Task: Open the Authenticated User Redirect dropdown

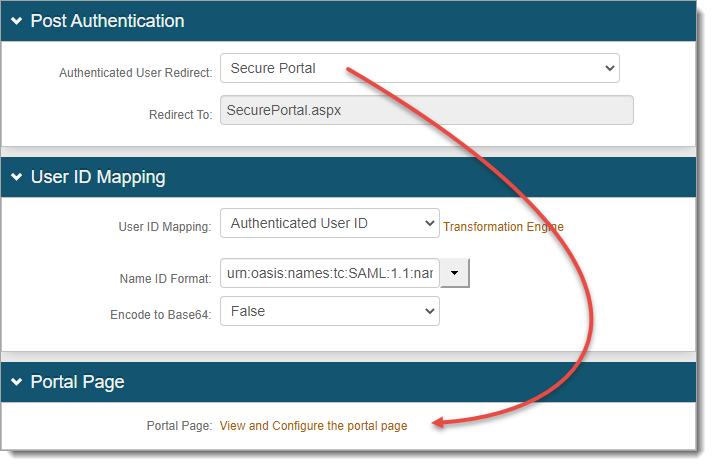Action: [419, 68]
